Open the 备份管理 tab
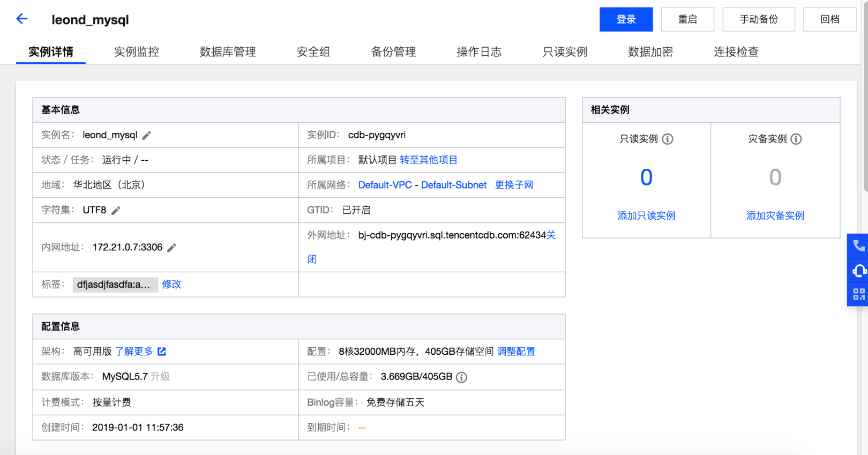 (x=394, y=52)
